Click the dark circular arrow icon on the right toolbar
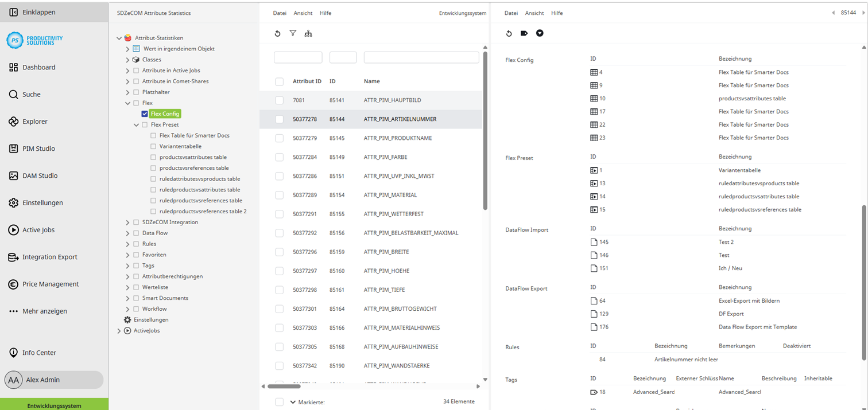Viewport: 868px width, 410px height. pos(540,33)
